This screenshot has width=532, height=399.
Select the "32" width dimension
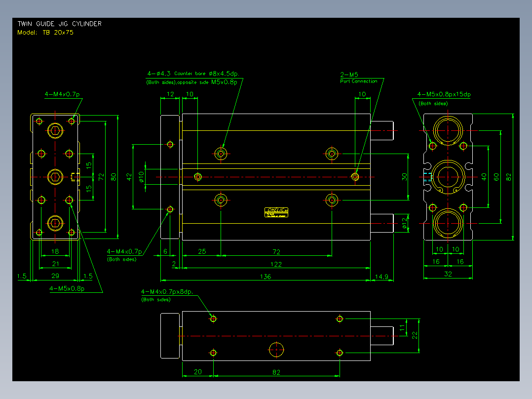(448, 275)
